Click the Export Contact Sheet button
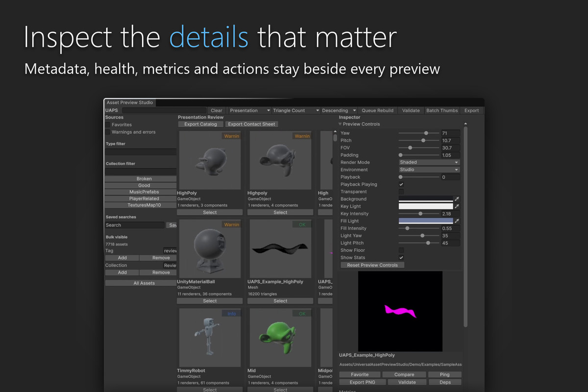 pyautogui.click(x=252, y=124)
